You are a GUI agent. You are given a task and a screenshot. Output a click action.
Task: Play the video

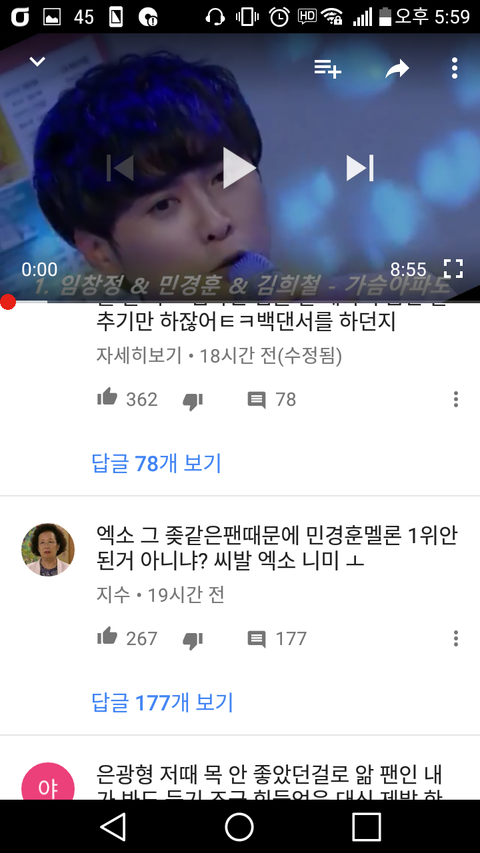(x=239, y=168)
